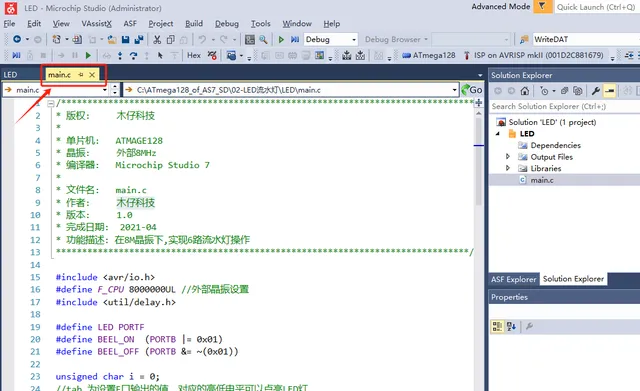
Task: Collapse the LED project node
Action: tap(498, 133)
